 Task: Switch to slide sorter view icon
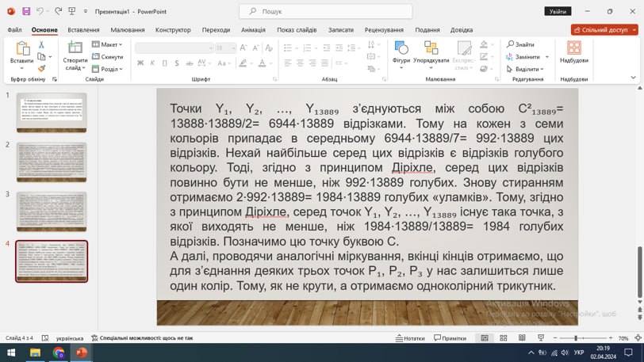pos(503,337)
